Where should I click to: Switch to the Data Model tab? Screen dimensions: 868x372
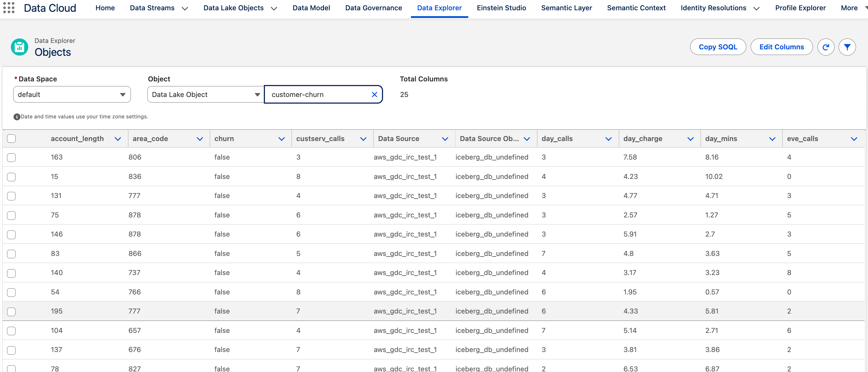(311, 8)
